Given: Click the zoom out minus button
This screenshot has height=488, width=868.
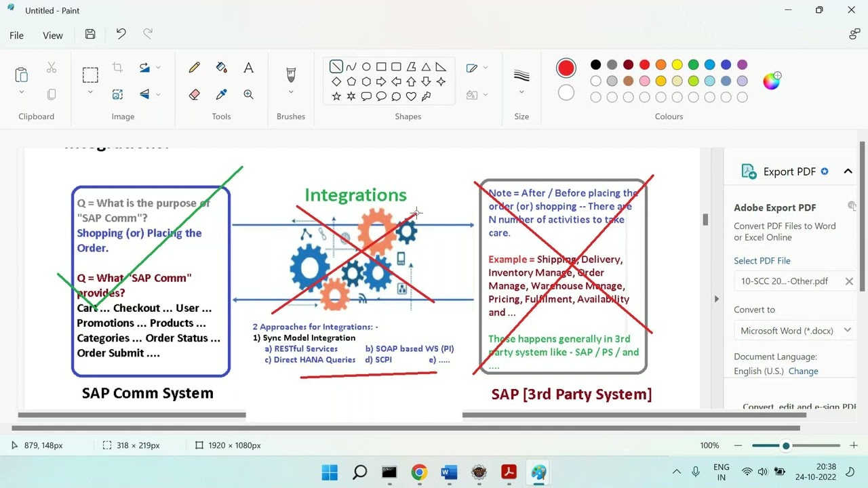Looking at the screenshot, I should (x=738, y=445).
